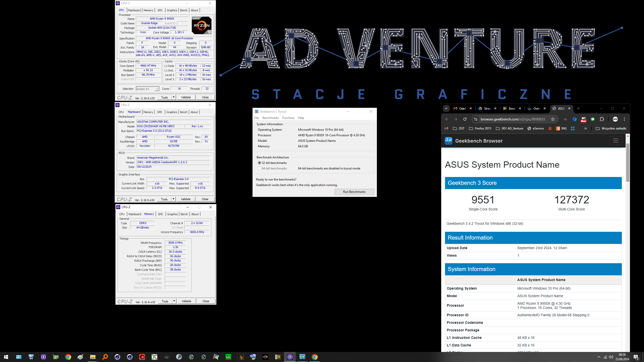Open Tools dropdown arrow in top CPU-Z window
Image resolution: width=644 pixels, height=362 pixels.
pos(173,97)
